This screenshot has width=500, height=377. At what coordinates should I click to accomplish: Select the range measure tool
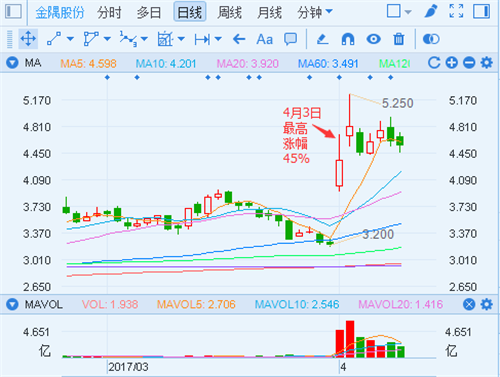202,39
